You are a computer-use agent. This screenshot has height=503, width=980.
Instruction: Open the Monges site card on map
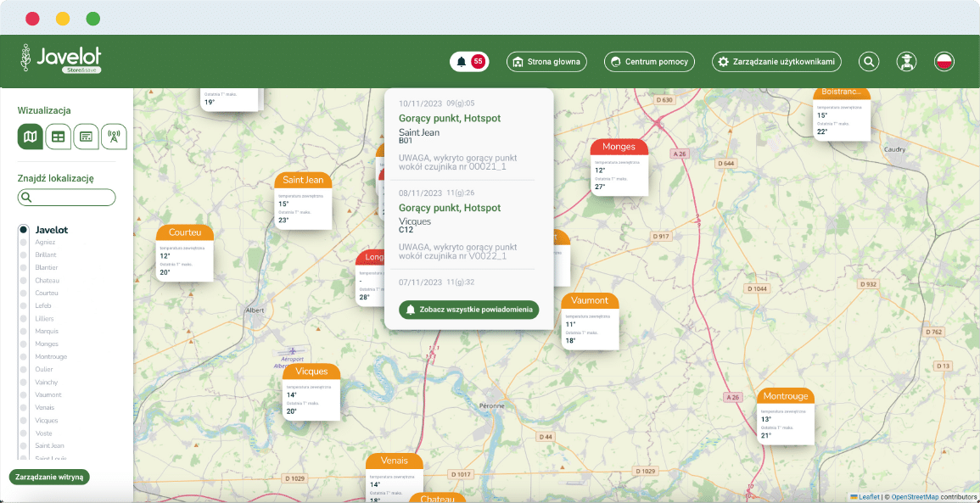(619, 166)
